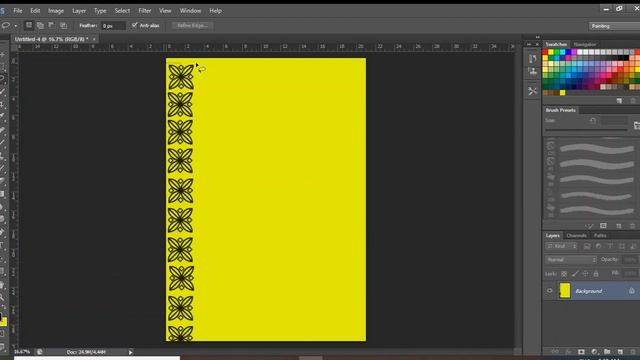
Task: Create new fill or adjustment layer
Action: (x=594, y=351)
